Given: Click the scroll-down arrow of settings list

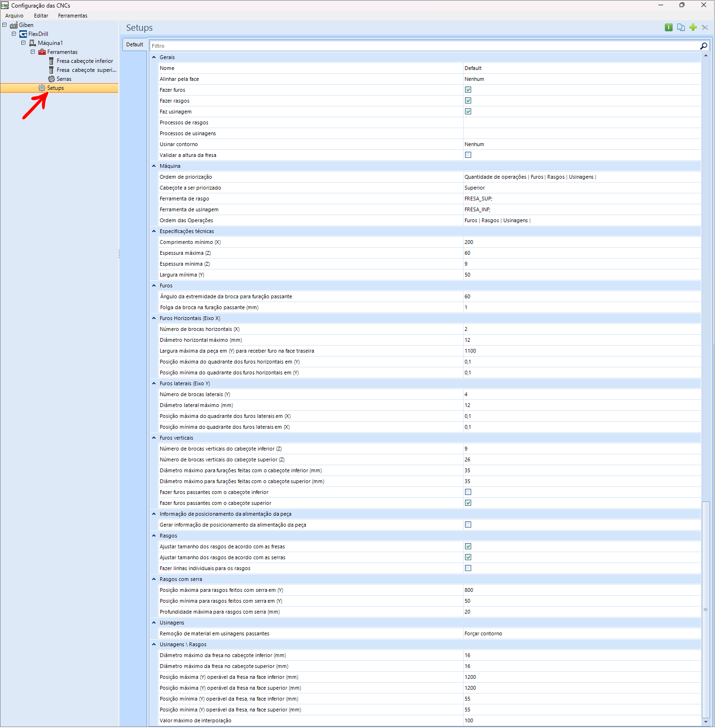Looking at the screenshot, I should point(706,721).
